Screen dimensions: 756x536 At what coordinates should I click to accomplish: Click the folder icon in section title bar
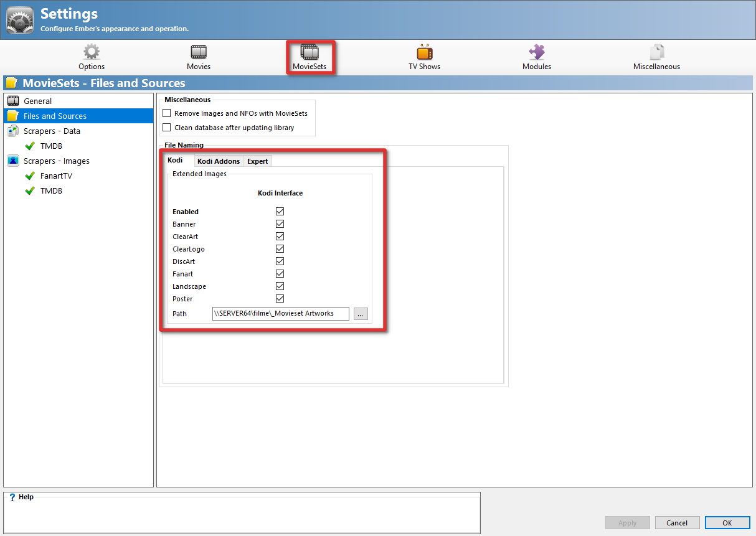tap(11, 83)
